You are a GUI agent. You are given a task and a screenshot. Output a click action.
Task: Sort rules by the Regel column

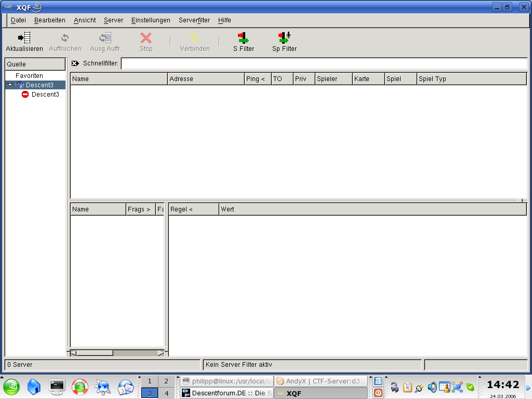(x=193, y=209)
